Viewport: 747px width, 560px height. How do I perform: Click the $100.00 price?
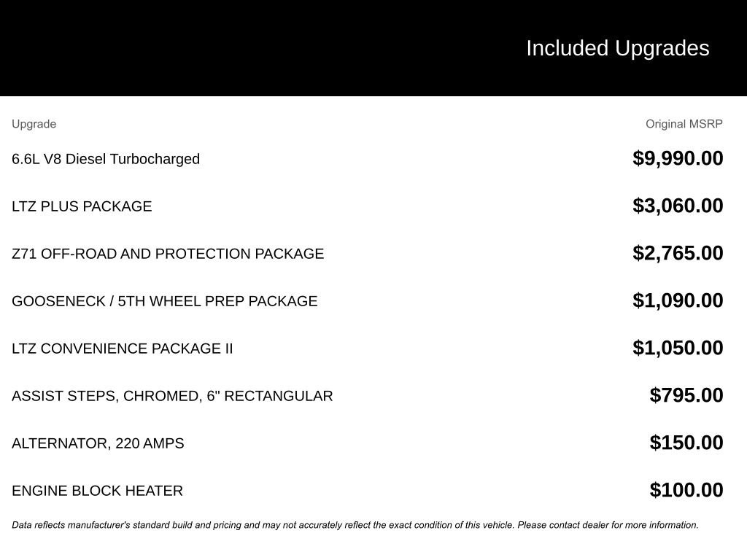click(x=686, y=490)
